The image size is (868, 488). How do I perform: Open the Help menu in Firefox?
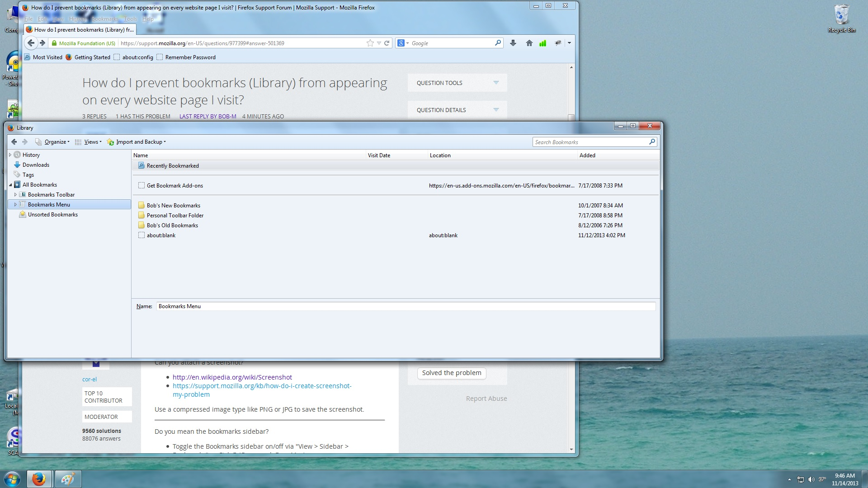point(148,19)
